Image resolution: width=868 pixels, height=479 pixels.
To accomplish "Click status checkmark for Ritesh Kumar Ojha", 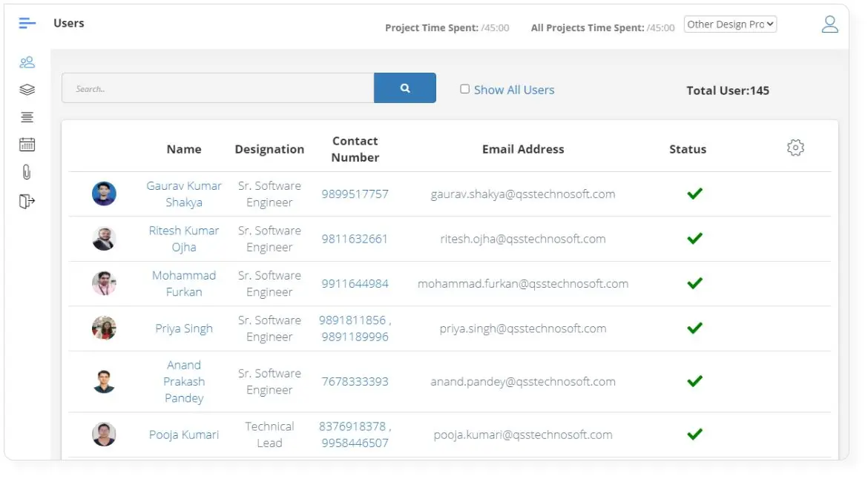I will [x=694, y=239].
